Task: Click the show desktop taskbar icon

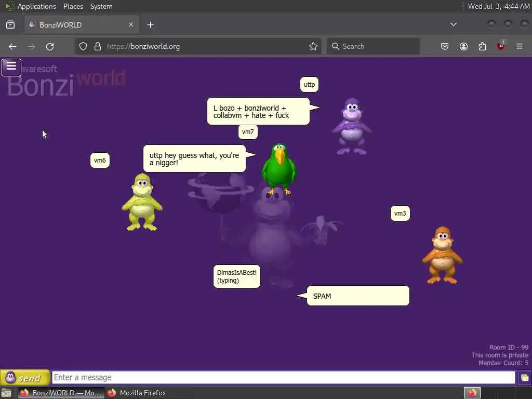Action: coord(6,393)
